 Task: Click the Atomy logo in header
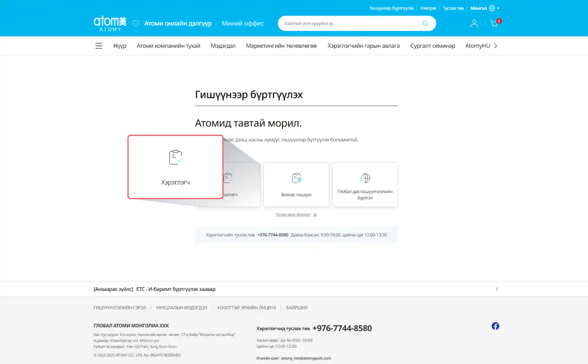pos(110,23)
